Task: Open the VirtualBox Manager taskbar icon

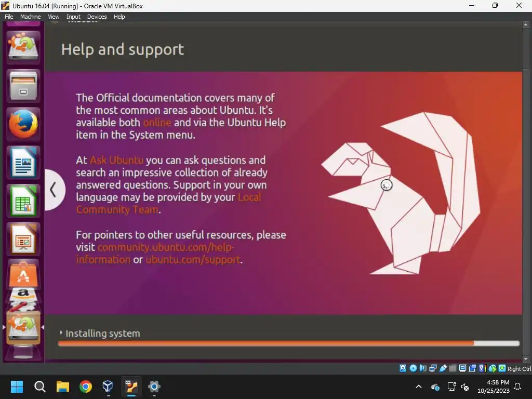Action: coord(108,387)
